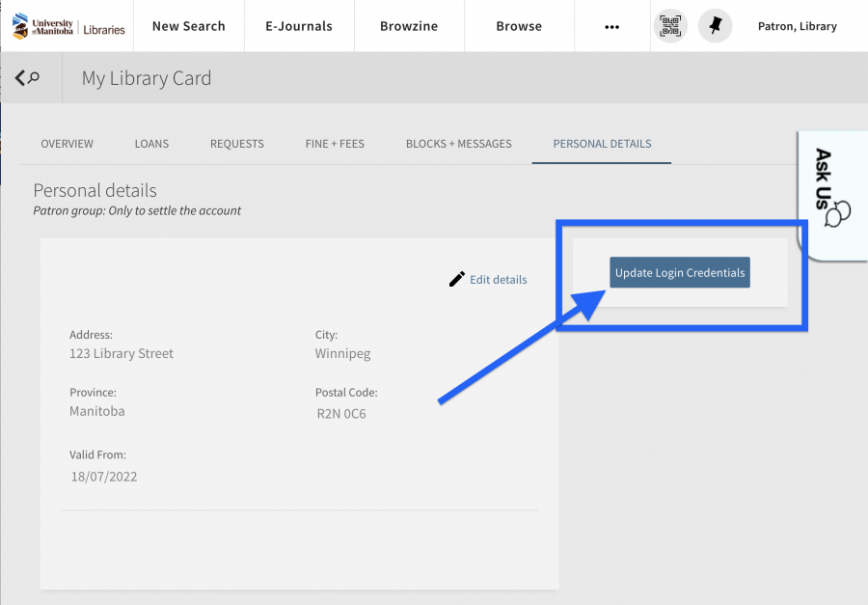The width and height of the screenshot is (868, 605).
Task: Open the Patron, Library user menu
Action: coord(797,26)
